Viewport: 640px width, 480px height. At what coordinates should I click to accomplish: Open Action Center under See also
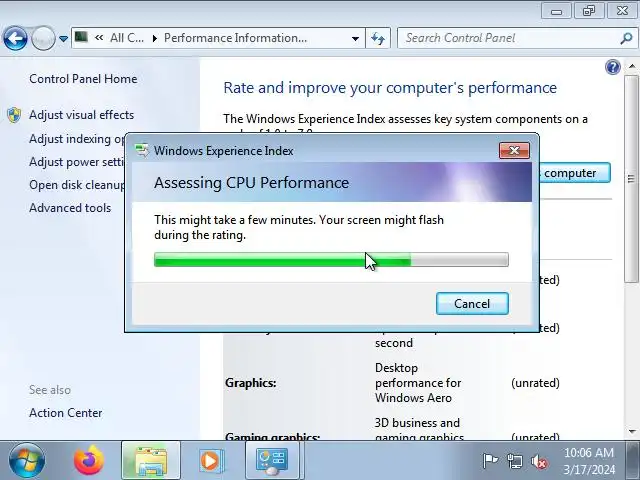click(66, 413)
